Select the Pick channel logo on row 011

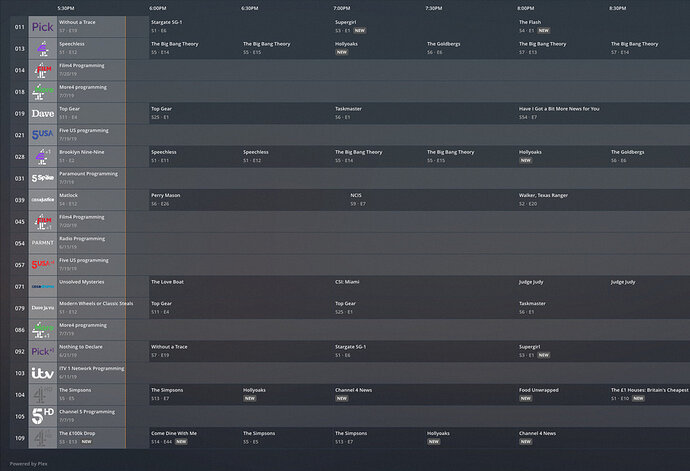[43, 27]
